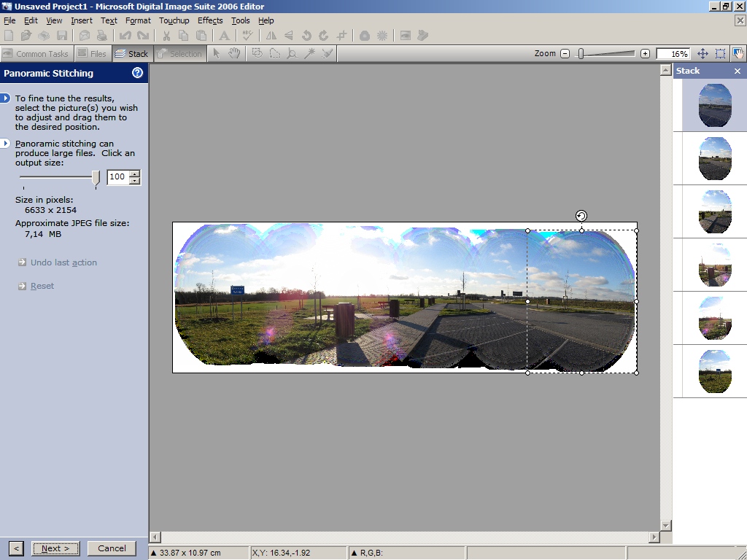Viewport: 747px width, 560px height.
Task: Increase output size with up spinner arrow
Action: (x=135, y=174)
